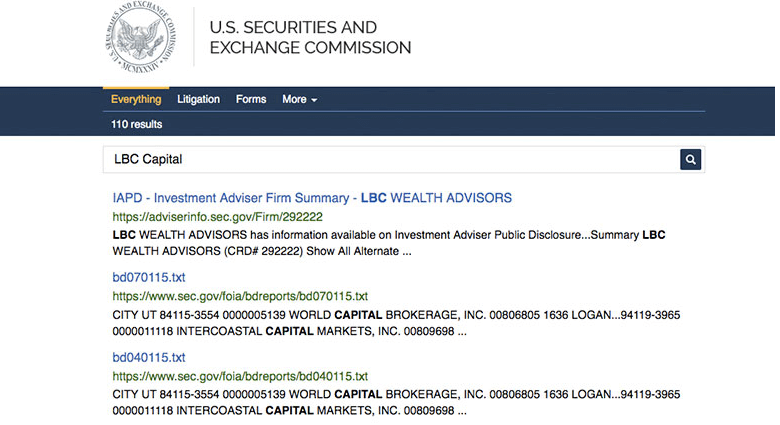Open the bd040115.txt result title
Screen dimensions: 780x425
pyautogui.click(x=149, y=357)
